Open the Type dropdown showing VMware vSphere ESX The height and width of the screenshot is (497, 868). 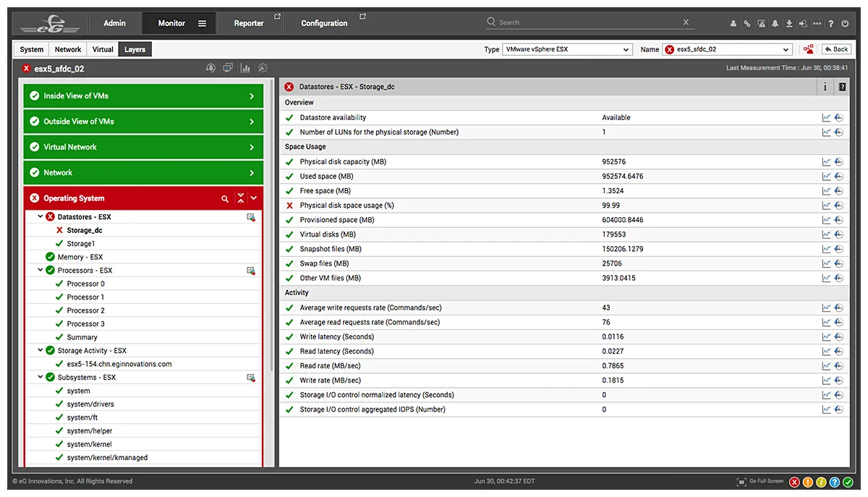point(568,49)
